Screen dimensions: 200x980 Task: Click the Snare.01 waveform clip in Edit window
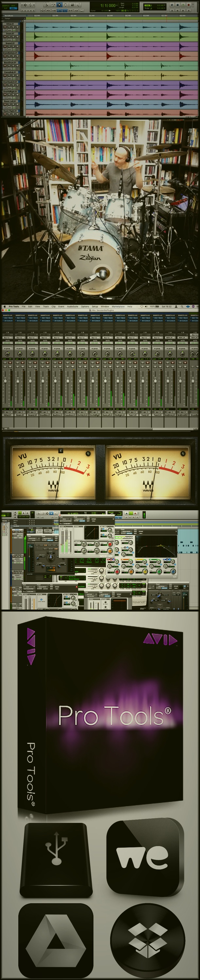coord(111,37)
